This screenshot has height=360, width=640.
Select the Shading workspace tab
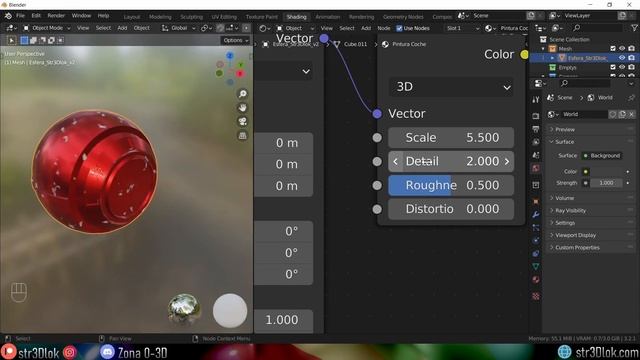coord(296,17)
